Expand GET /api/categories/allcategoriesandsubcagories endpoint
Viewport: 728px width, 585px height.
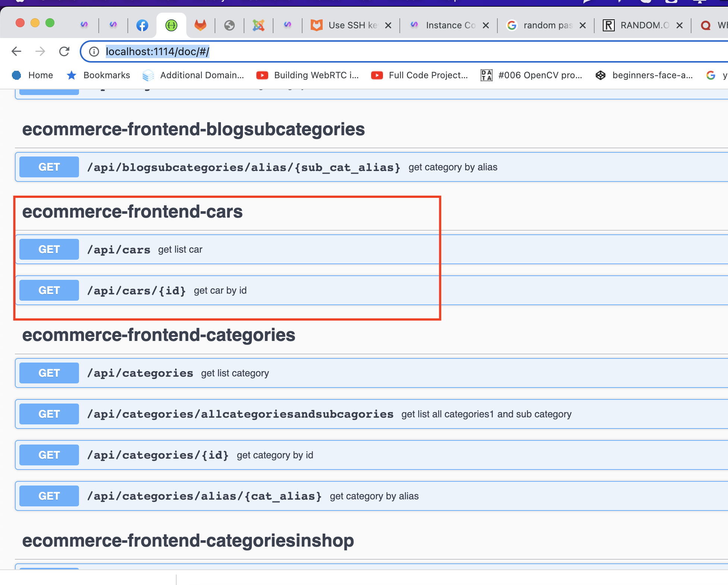point(371,414)
